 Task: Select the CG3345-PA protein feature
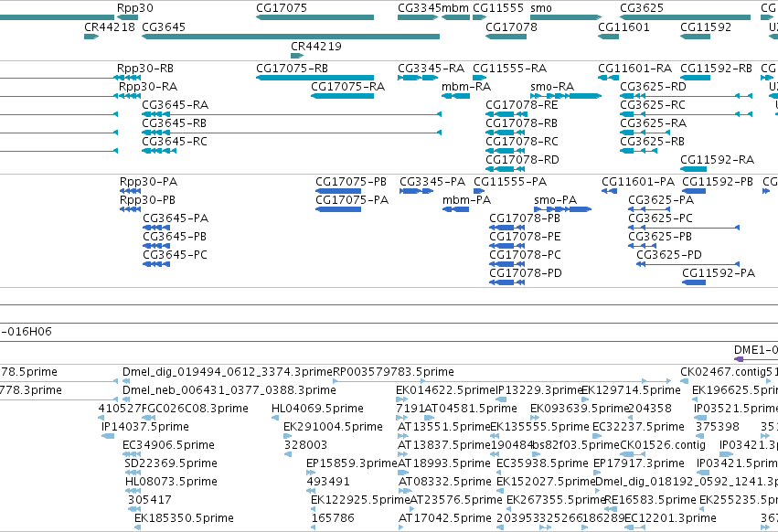coord(416,191)
